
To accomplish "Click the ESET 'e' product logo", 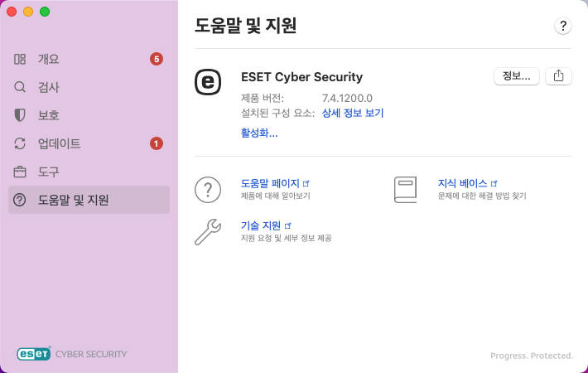I will click(x=208, y=82).
